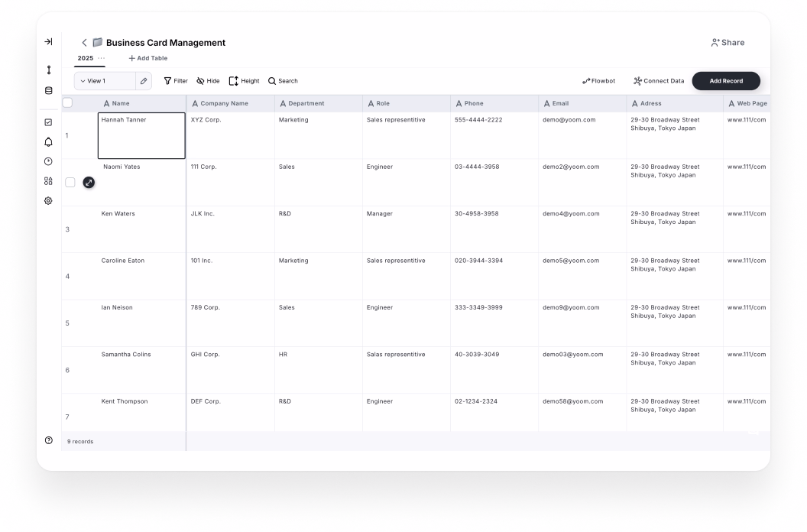Select the Hannah Tanner name cell

coord(141,135)
